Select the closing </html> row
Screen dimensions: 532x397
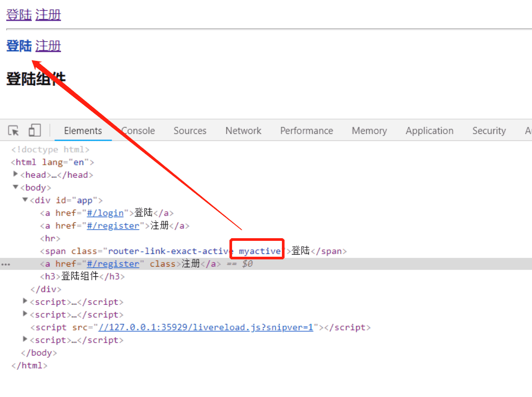tap(29, 365)
